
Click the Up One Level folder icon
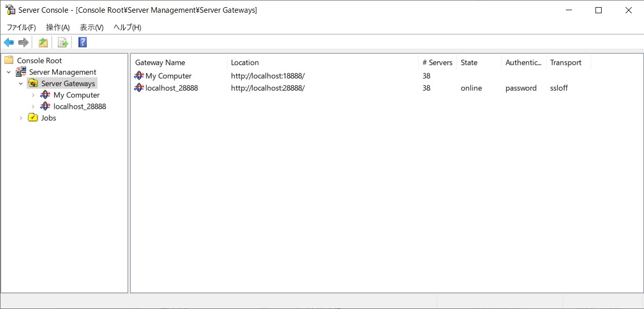click(43, 43)
